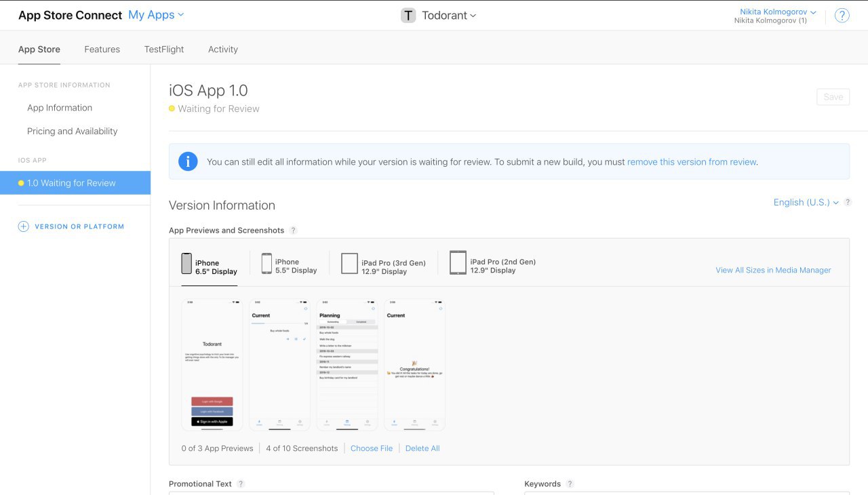Click Delete All link
868x495 pixels.
tap(422, 448)
